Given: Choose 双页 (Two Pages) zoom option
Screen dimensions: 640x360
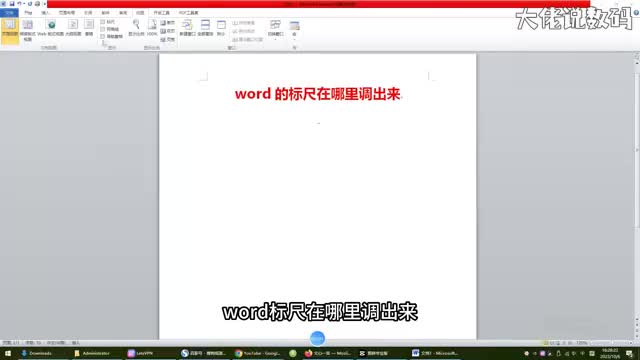Looking at the screenshot, I should [x=168, y=31].
